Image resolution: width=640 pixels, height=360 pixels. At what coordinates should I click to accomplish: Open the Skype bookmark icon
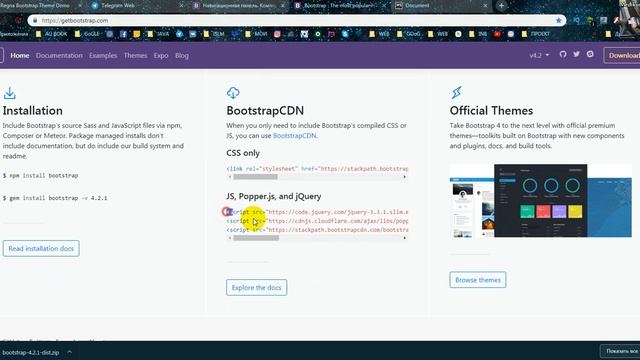coord(345,34)
